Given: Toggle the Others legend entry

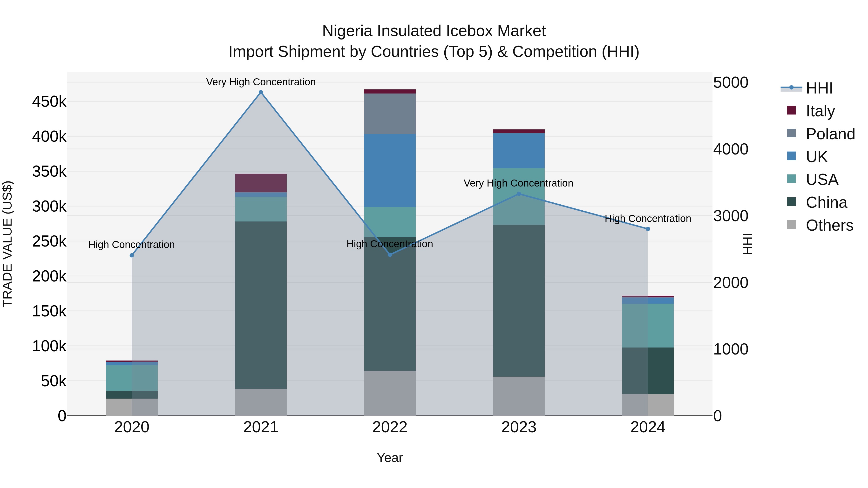Looking at the screenshot, I should 820,225.
